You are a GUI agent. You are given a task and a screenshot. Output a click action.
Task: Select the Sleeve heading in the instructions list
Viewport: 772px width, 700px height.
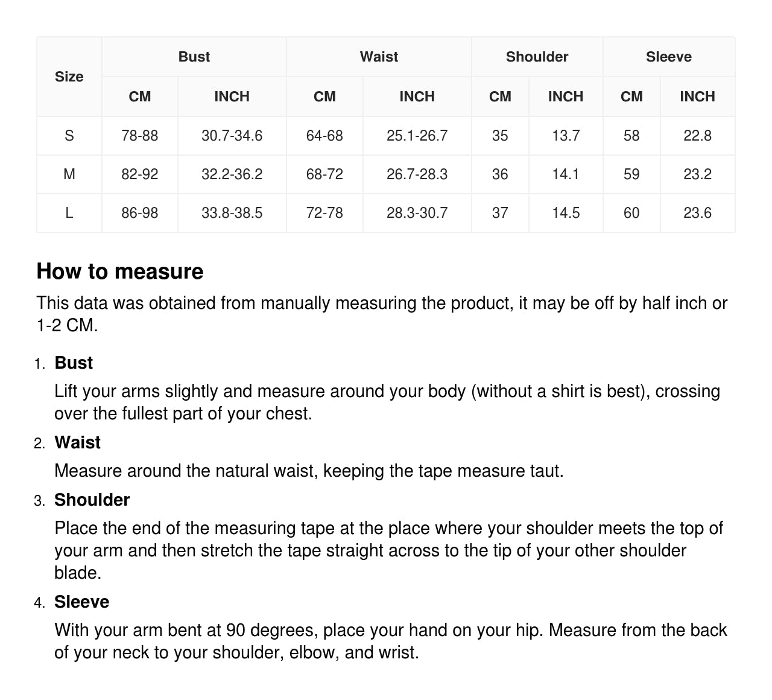click(x=81, y=602)
